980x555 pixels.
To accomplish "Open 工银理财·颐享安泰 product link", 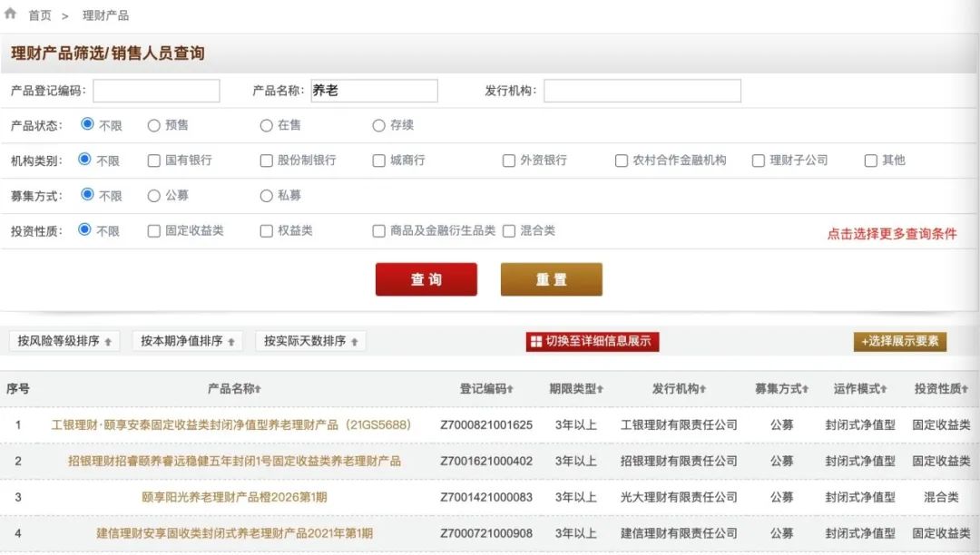I will (x=231, y=424).
